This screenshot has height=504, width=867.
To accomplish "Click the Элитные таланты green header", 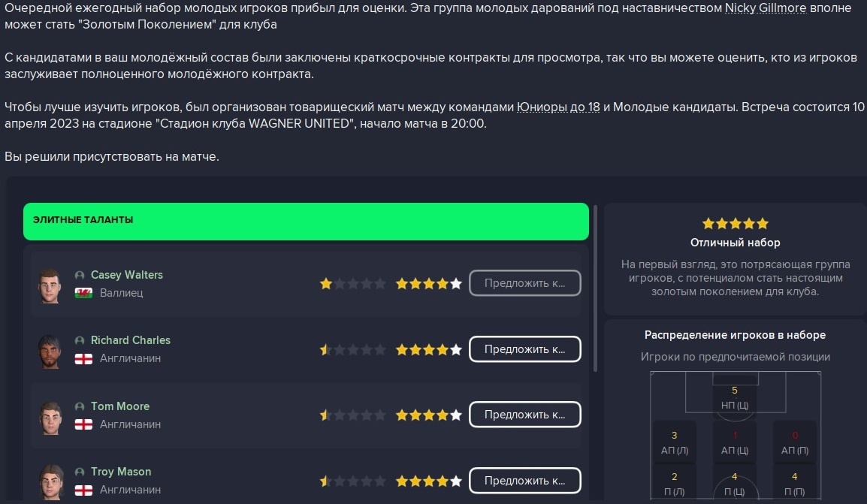I will click(x=306, y=221).
